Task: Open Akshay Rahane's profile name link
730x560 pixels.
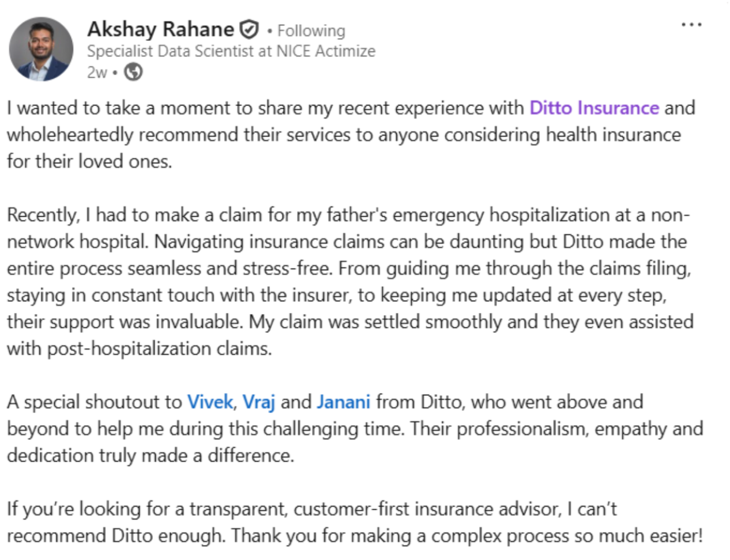Action: coord(162,29)
